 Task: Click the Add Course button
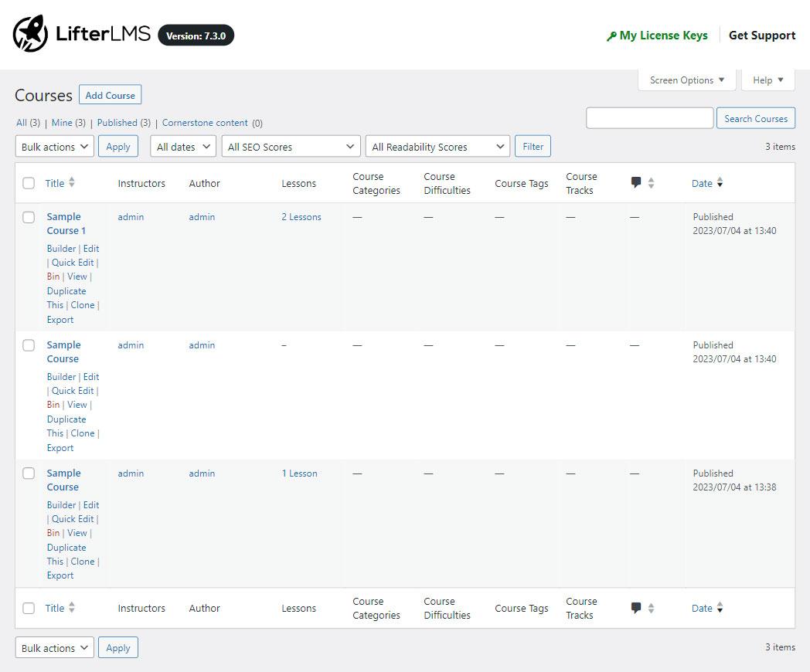pyautogui.click(x=110, y=95)
